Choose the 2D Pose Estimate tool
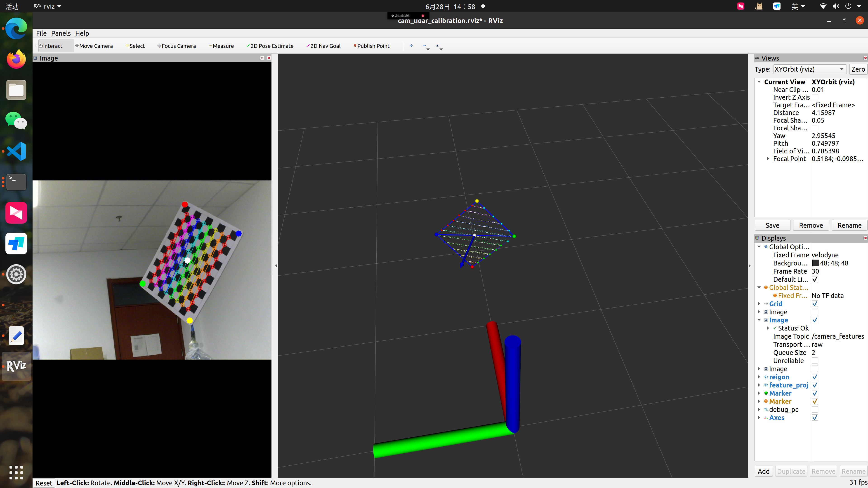Image resolution: width=868 pixels, height=488 pixels. 270,46
